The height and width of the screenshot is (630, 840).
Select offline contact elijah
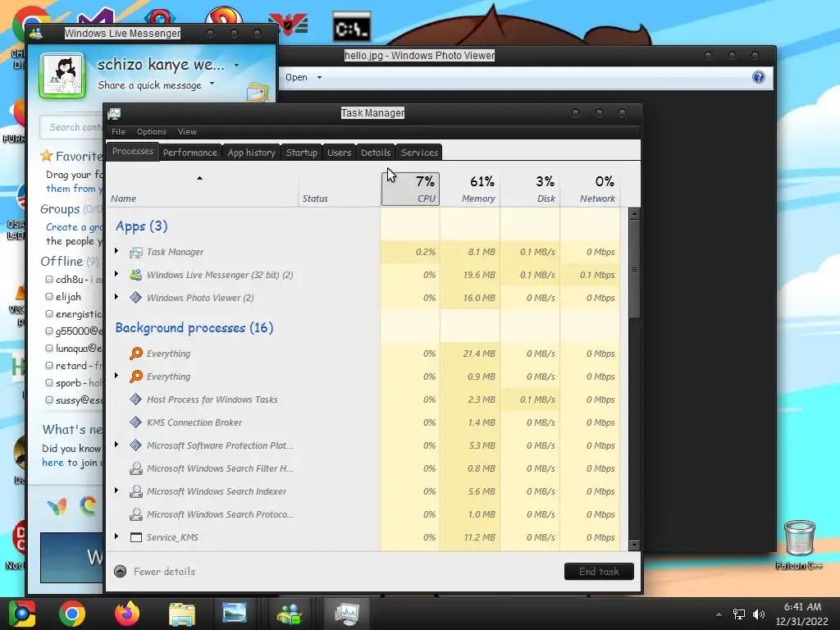pyautogui.click(x=68, y=297)
